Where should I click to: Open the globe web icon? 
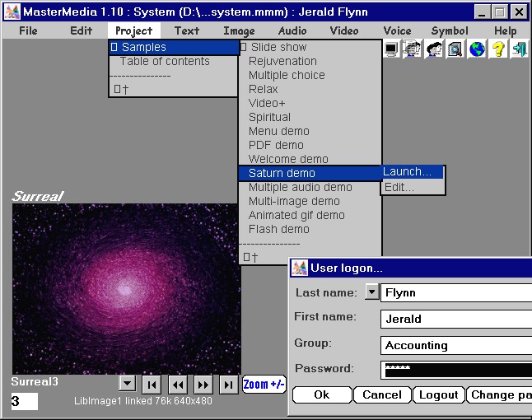click(477, 49)
